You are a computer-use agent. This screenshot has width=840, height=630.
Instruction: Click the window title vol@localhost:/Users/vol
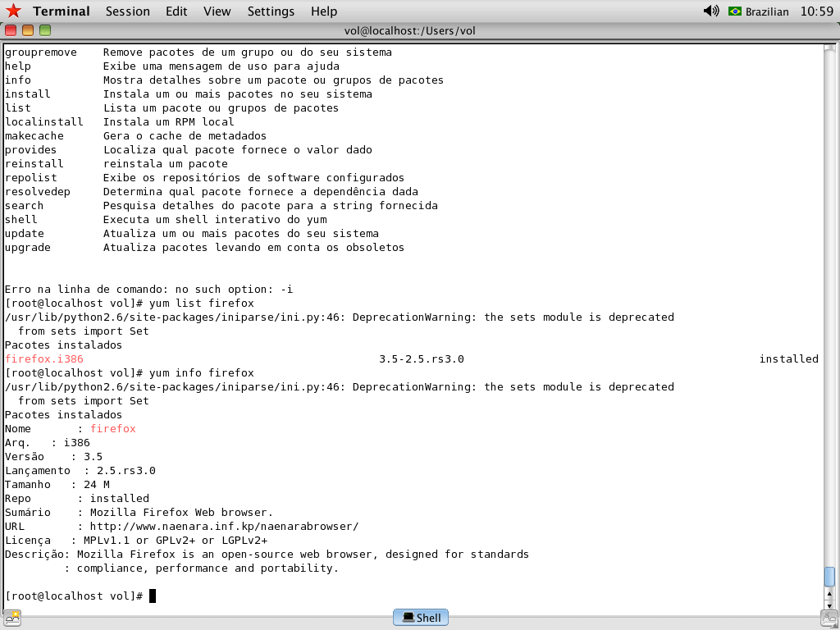tap(410, 30)
